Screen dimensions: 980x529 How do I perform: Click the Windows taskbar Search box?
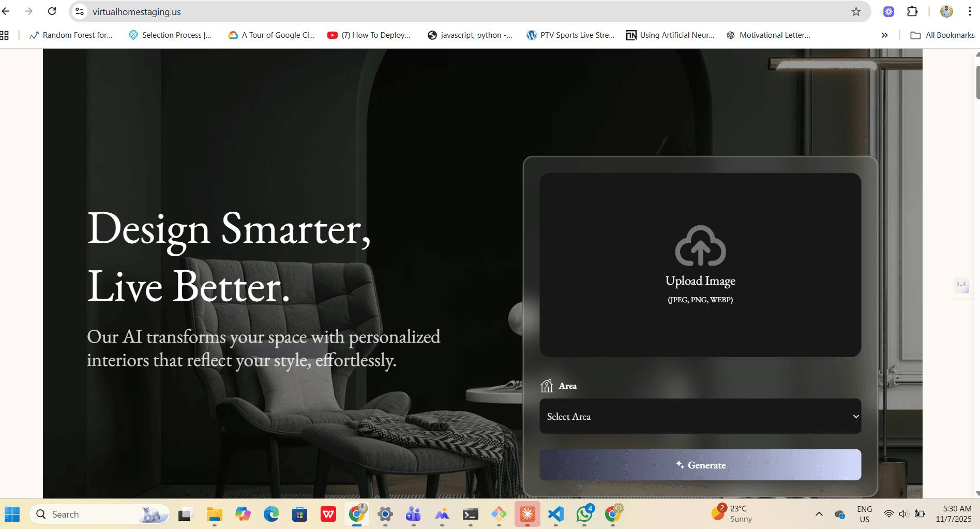click(x=98, y=514)
